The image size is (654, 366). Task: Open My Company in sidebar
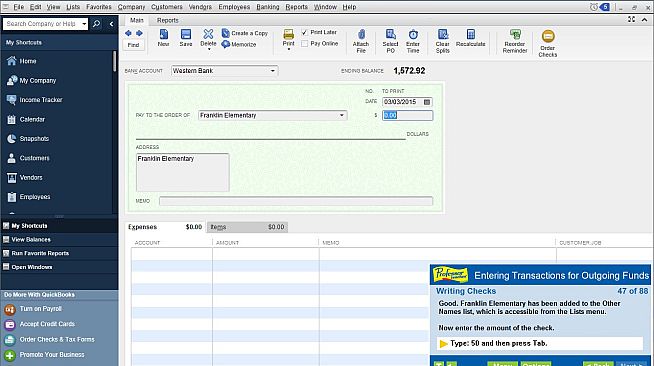31,80
